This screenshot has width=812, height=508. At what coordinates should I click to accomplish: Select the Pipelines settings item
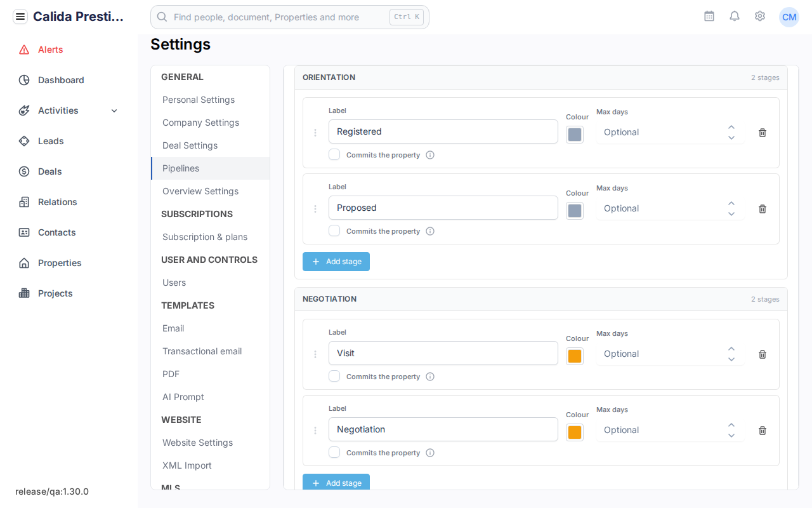[210, 168]
